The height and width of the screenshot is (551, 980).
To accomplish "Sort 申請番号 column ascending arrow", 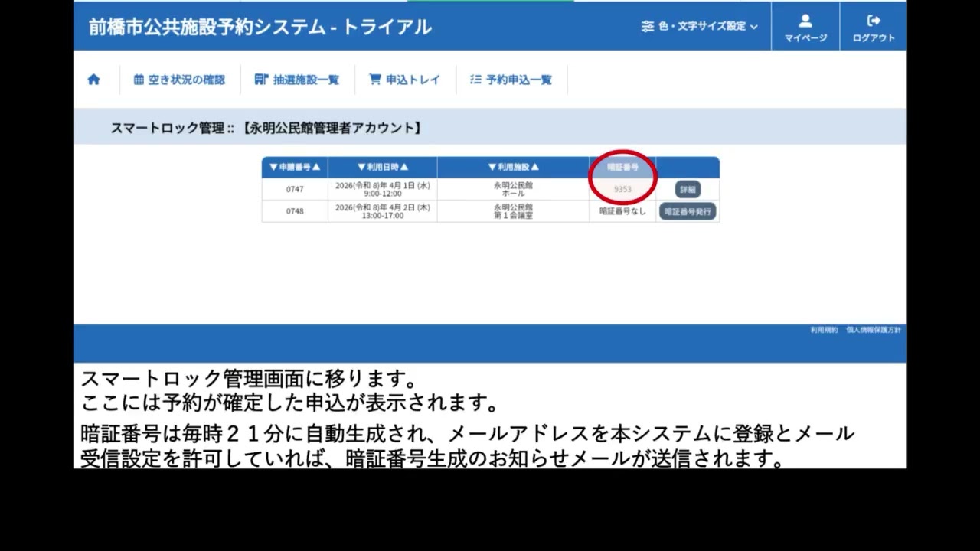I will tap(316, 167).
